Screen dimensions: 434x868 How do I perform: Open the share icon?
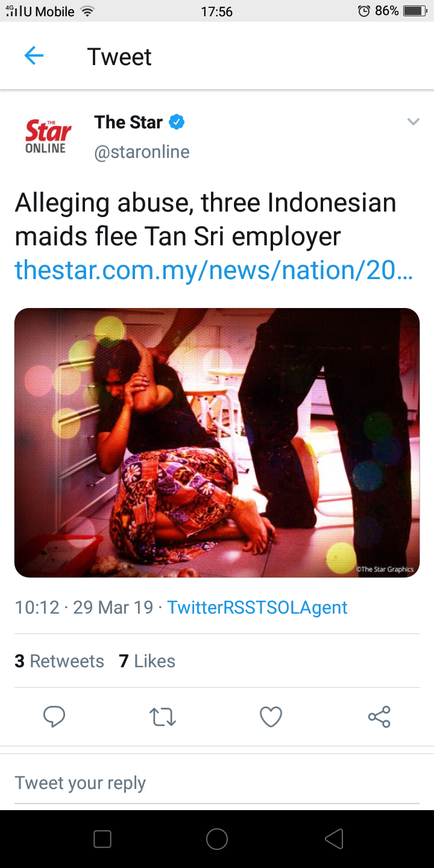tap(379, 717)
